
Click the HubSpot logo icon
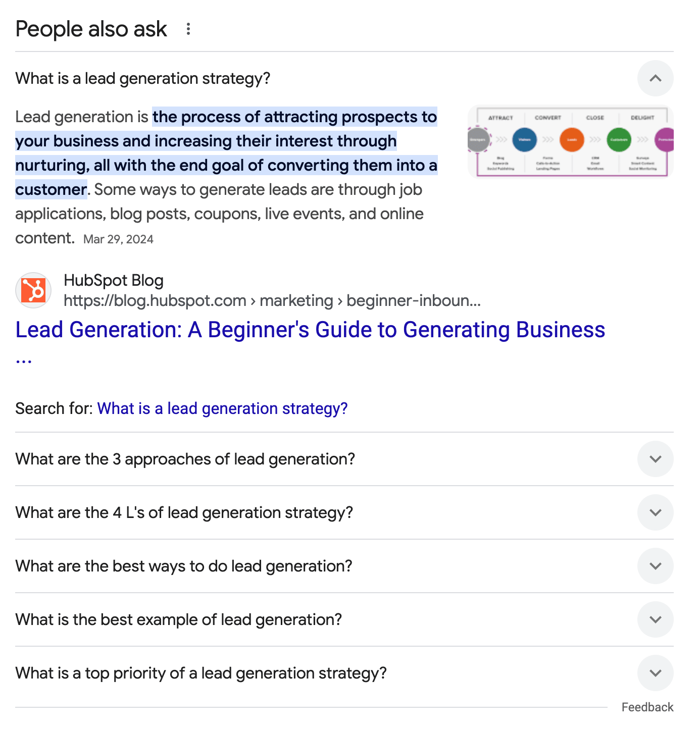[33, 290]
